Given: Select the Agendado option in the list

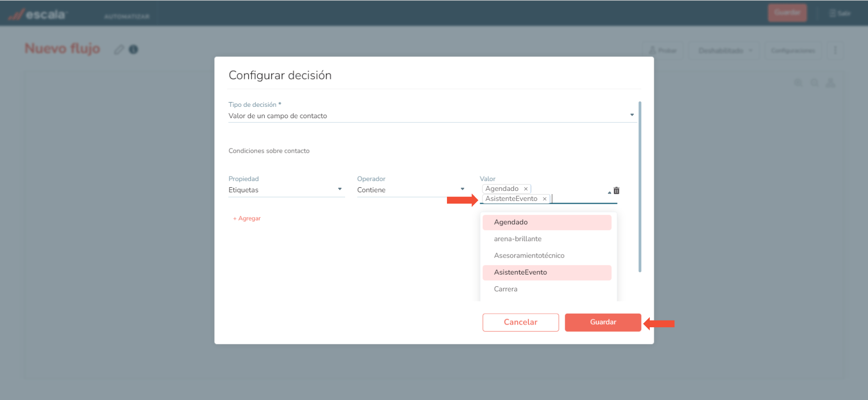Looking at the screenshot, I should click(547, 222).
